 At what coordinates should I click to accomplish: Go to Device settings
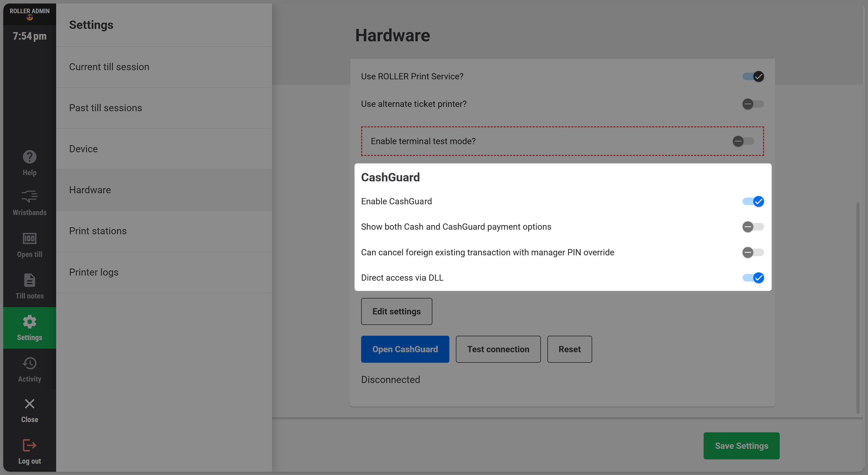pyautogui.click(x=164, y=149)
